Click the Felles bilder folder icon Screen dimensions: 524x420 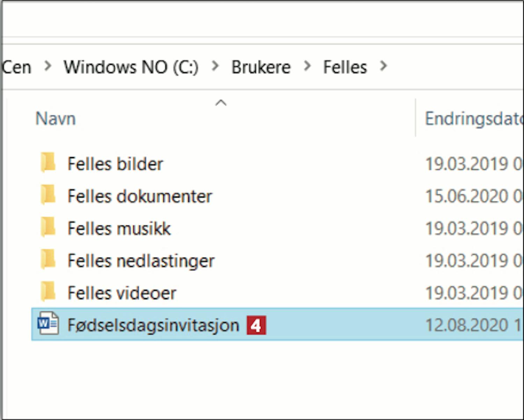(48, 163)
